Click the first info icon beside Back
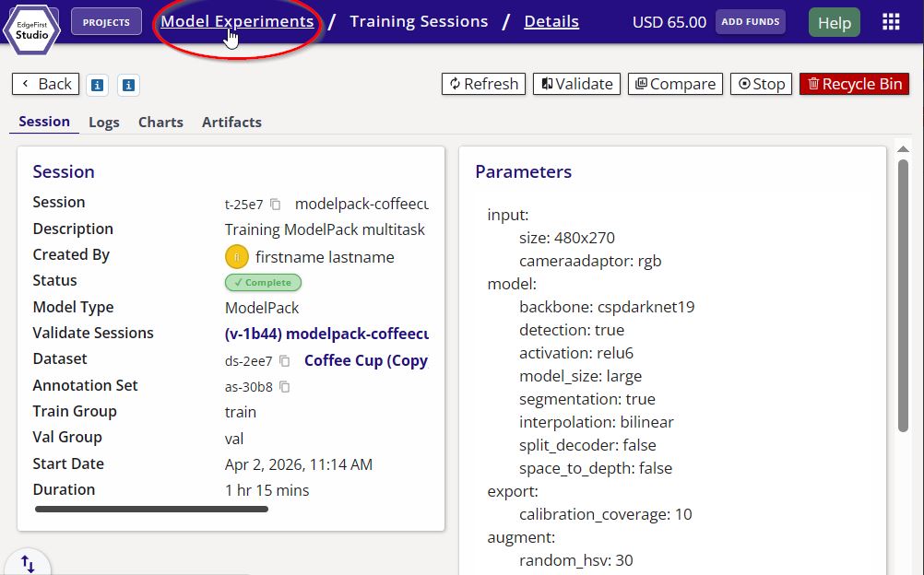Image resolution: width=924 pixels, height=575 pixels. click(97, 84)
